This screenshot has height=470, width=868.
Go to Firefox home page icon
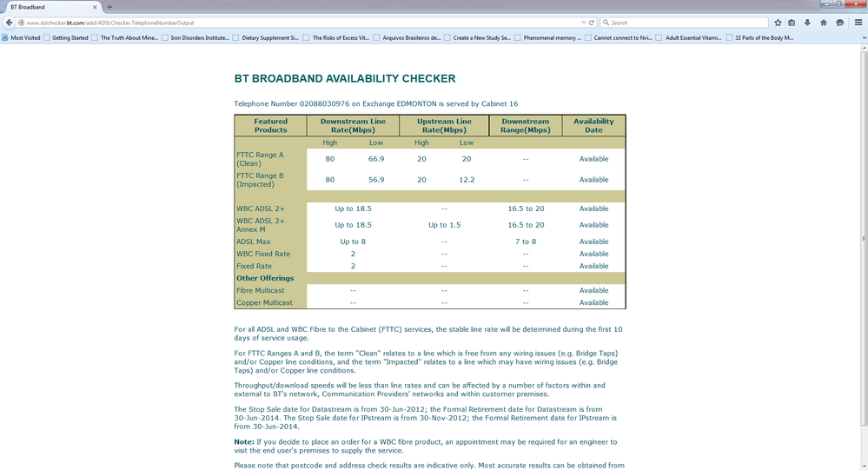click(x=824, y=23)
